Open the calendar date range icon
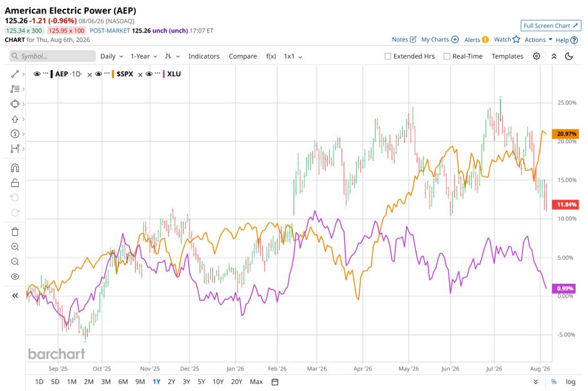This screenshot has height=391, width=588. click(x=275, y=382)
